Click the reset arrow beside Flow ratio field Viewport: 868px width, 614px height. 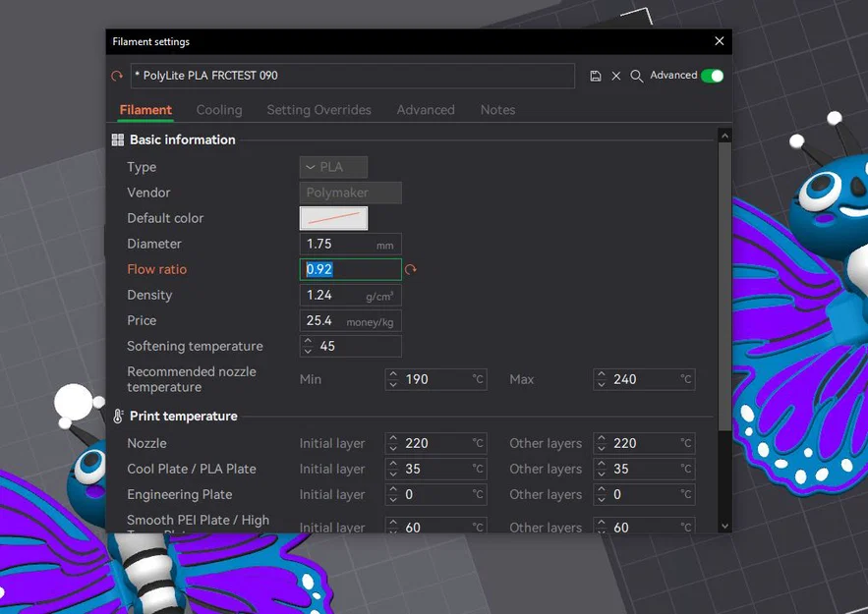point(410,269)
